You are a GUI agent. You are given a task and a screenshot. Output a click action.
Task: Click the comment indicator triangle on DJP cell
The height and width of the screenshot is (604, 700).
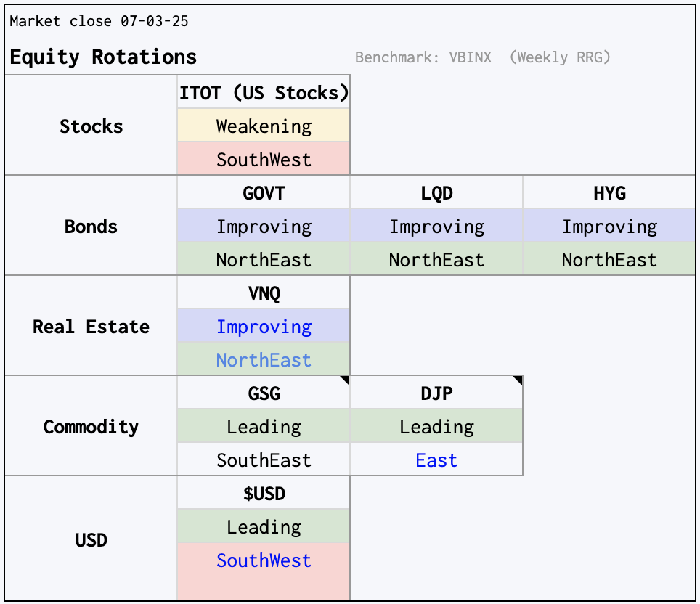click(518, 380)
